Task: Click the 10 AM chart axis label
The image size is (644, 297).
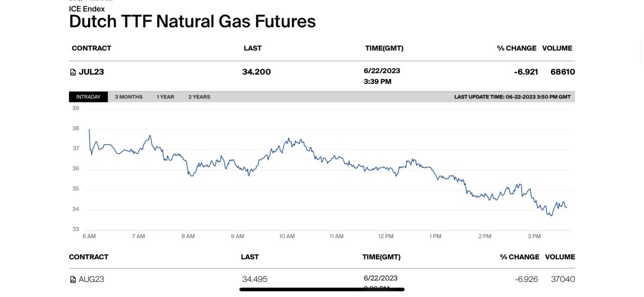Action: tap(287, 236)
